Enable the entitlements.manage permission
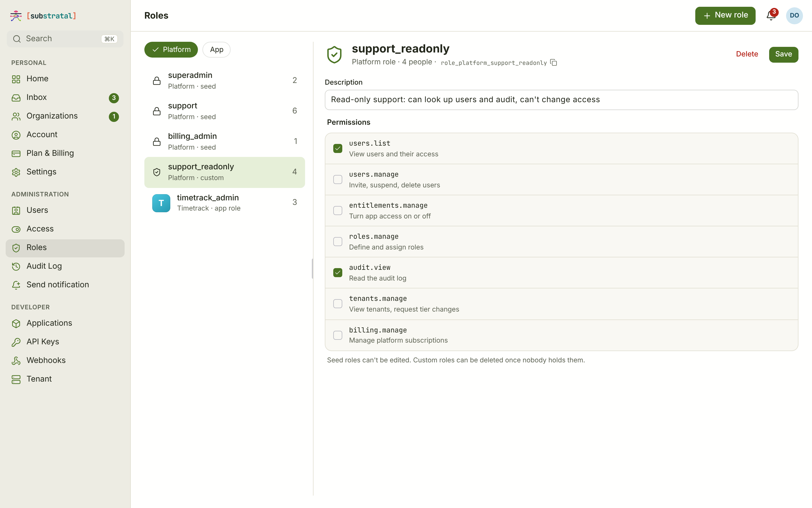This screenshot has height=508, width=812. 337,210
